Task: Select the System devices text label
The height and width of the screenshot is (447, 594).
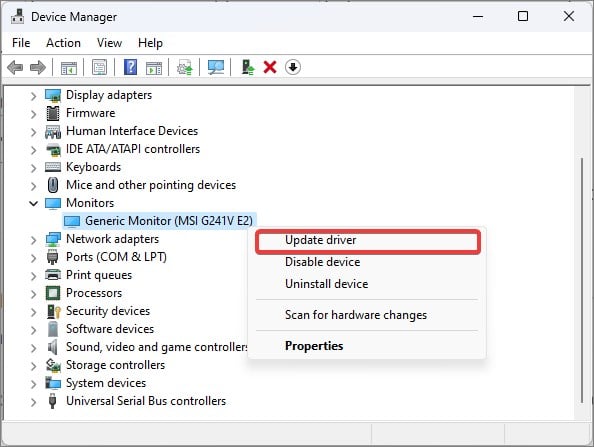Action: (x=106, y=383)
